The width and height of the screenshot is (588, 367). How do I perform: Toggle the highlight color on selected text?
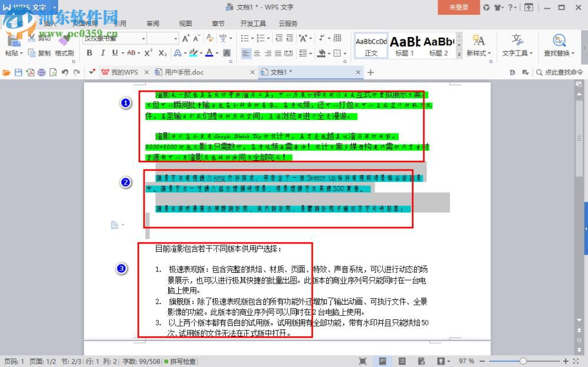tap(194, 54)
